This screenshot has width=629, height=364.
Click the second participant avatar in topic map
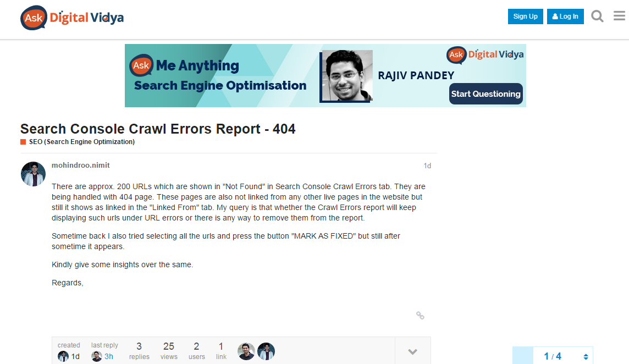click(x=266, y=351)
